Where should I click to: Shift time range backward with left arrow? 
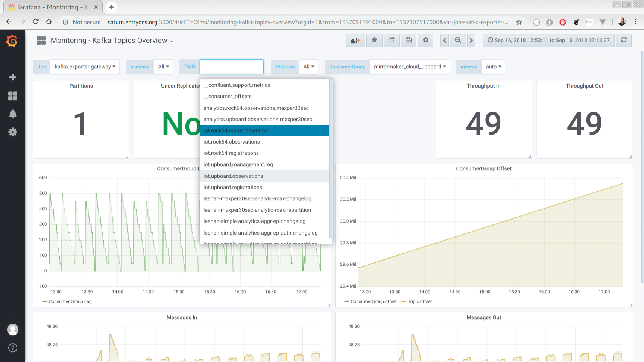pyautogui.click(x=445, y=40)
